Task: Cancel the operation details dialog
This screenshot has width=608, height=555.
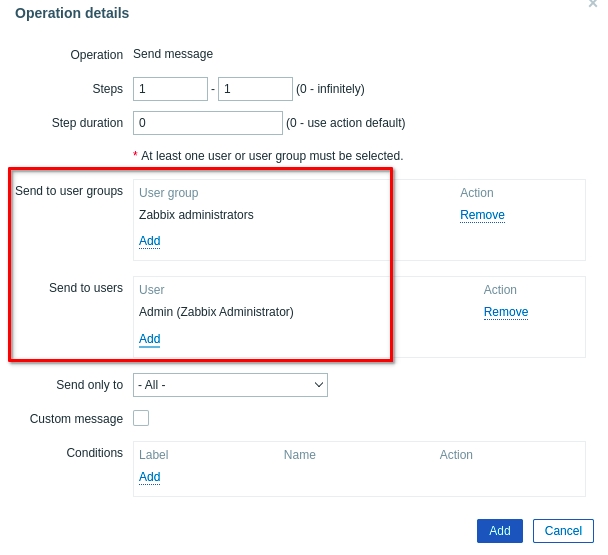Action: pos(563,531)
